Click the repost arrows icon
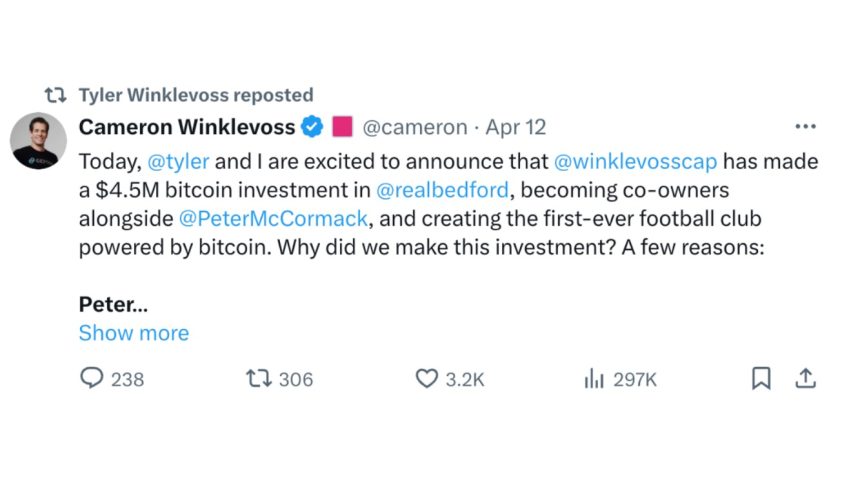860x478 pixels. tap(259, 379)
